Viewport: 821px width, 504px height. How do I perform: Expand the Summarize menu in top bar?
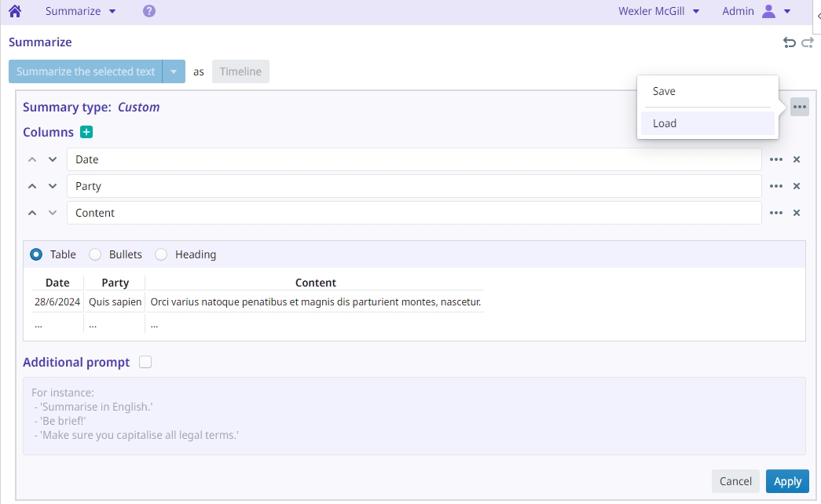coord(80,12)
